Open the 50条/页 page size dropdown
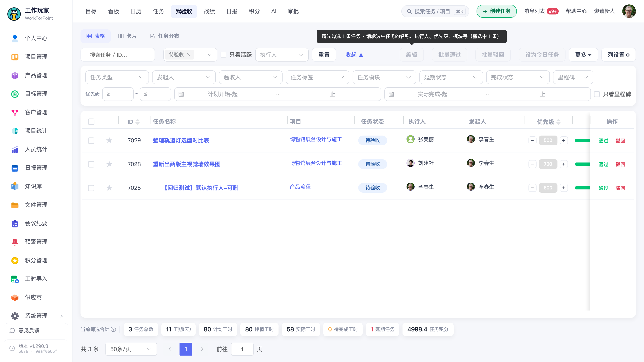 coord(131,349)
